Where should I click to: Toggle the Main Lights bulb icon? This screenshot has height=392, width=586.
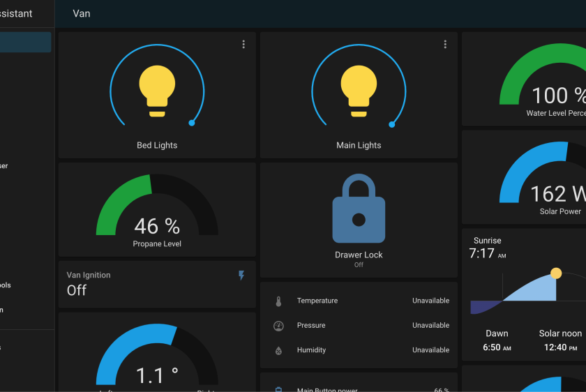tap(359, 91)
